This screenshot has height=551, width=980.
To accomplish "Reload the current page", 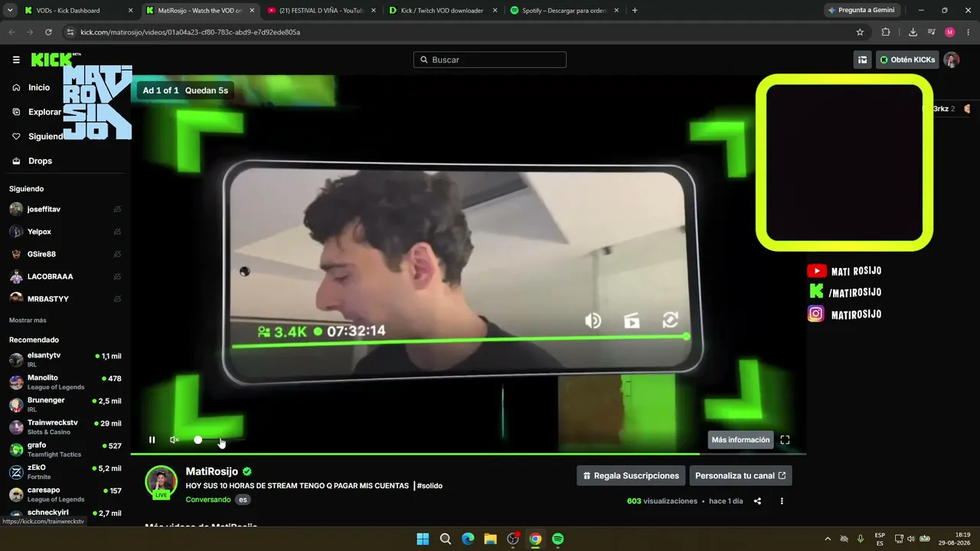I will (48, 32).
